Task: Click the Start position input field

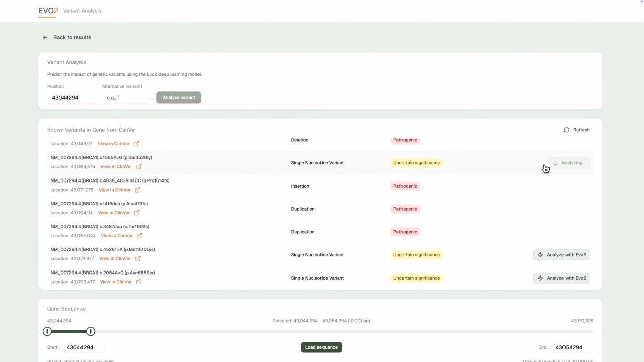Action: [x=84, y=347]
